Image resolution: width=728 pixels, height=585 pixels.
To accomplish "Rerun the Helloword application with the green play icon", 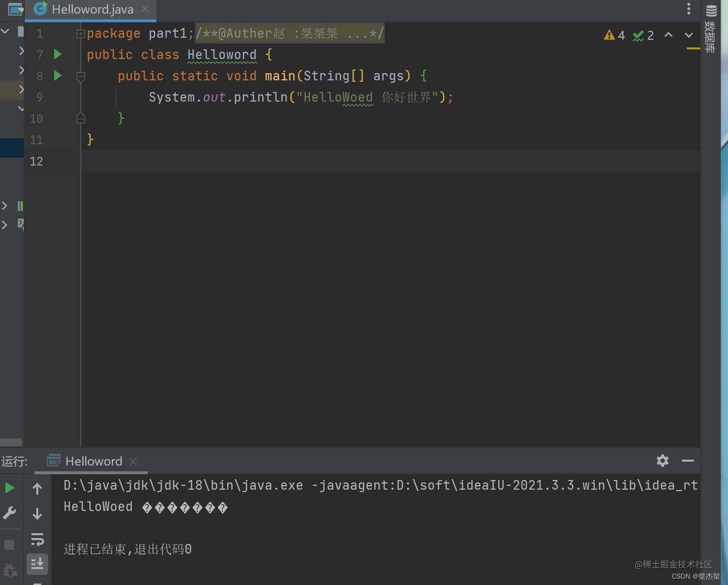I will click(10, 488).
